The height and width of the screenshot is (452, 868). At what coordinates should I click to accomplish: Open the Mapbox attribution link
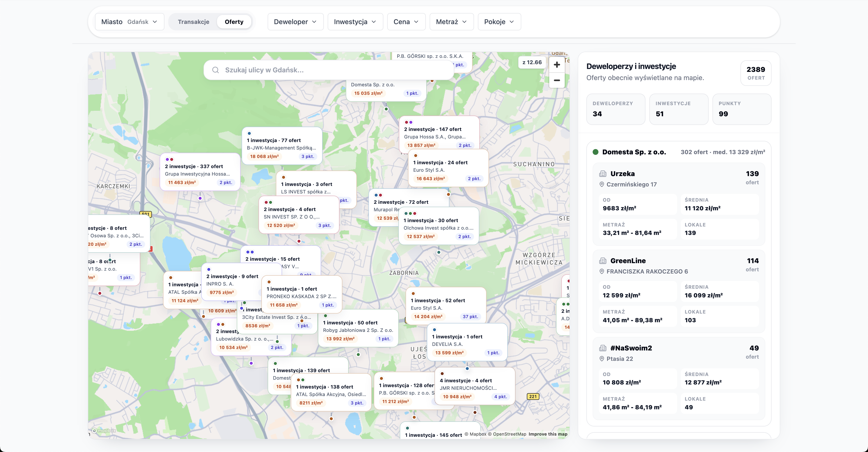pos(475,434)
